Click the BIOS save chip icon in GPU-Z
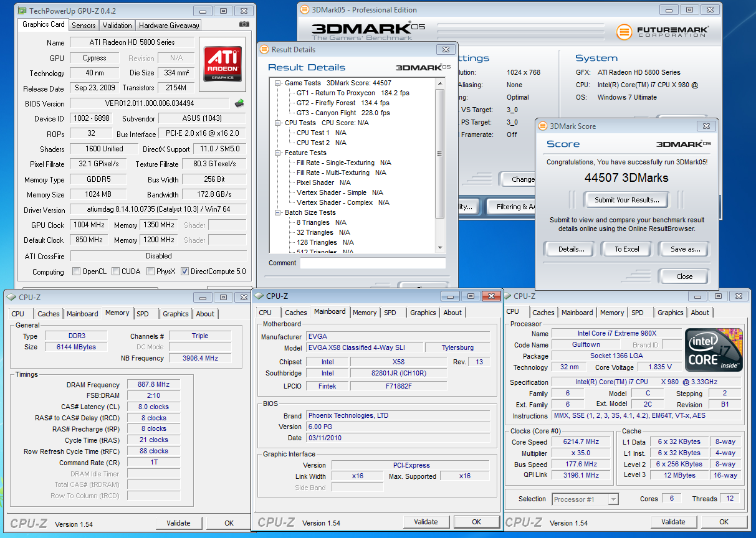 coord(239,103)
